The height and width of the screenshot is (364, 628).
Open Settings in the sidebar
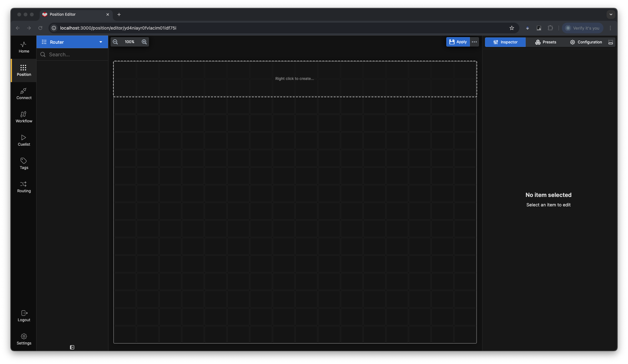coord(24,339)
